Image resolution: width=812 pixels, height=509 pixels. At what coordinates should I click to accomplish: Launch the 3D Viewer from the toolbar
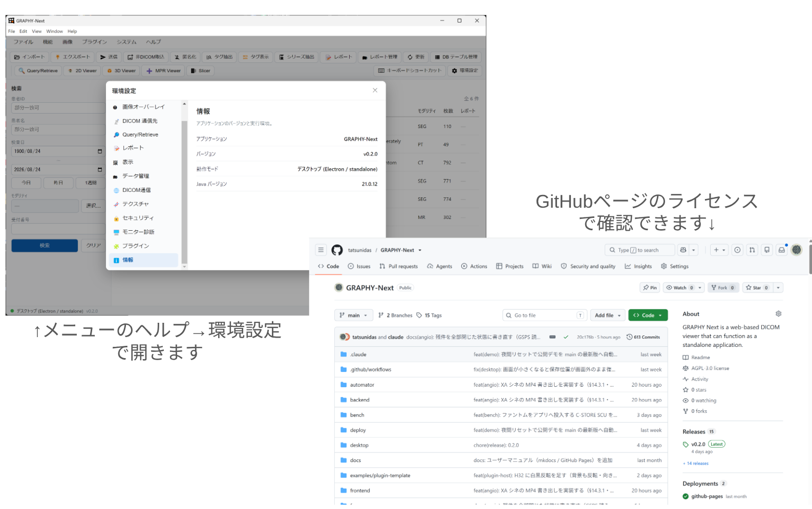pos(121,71)
